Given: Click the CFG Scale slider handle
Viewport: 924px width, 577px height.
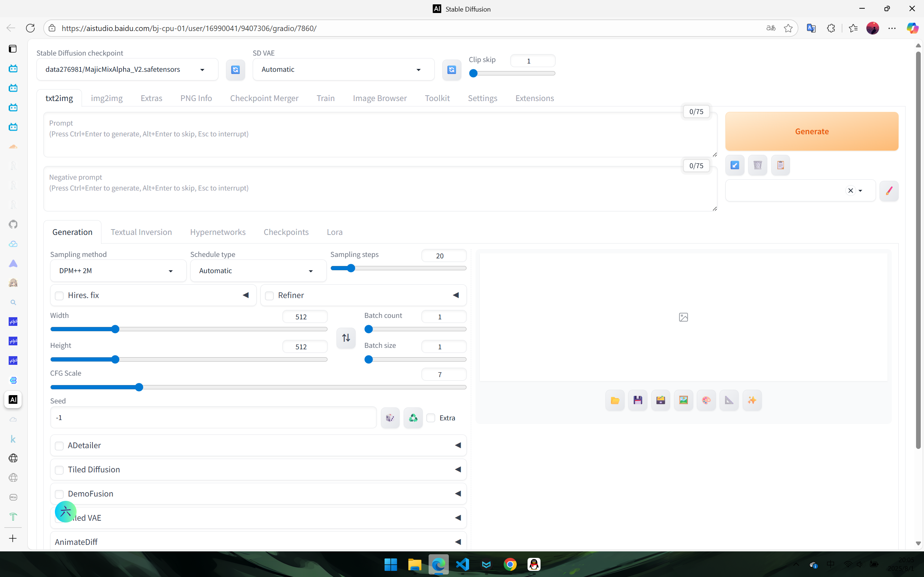Looking at the screenshot, I should pos(139,387).
